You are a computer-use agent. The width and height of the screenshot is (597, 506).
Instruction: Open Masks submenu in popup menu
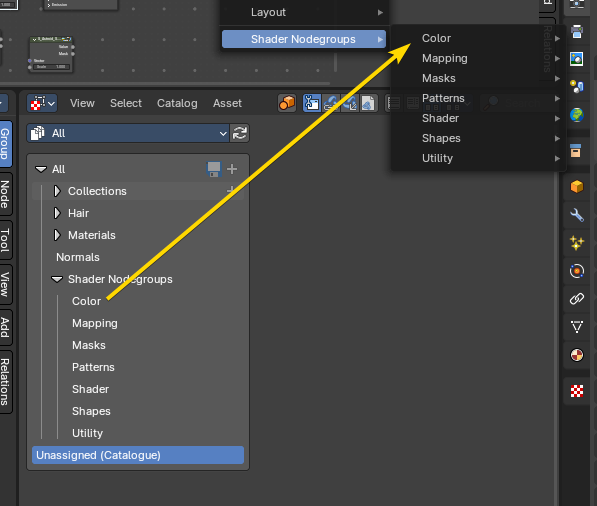coord(479,78)
